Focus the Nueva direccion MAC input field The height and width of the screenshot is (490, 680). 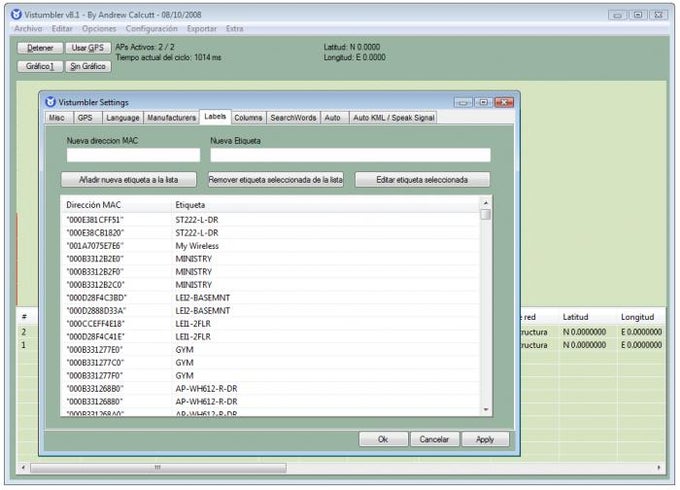[x=133, y=155]
